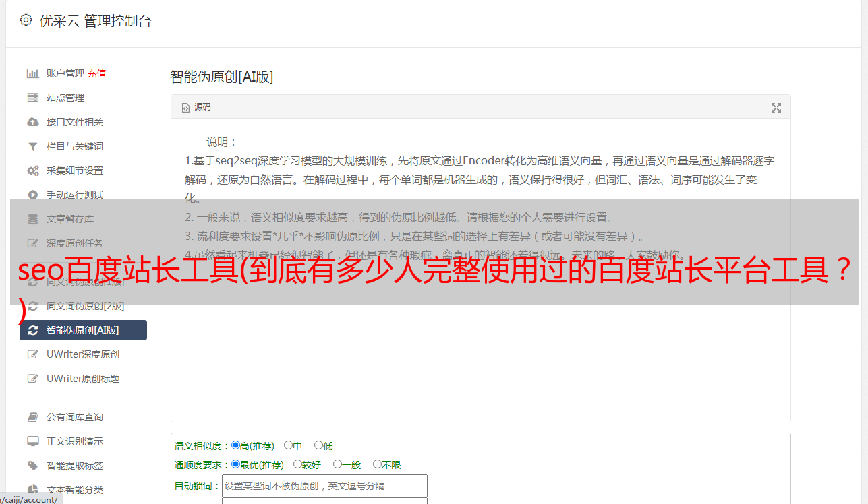Viewport: 868px width, 504px height.
Task: Open 公有词库查询 page
Action: tap(75, 417)
